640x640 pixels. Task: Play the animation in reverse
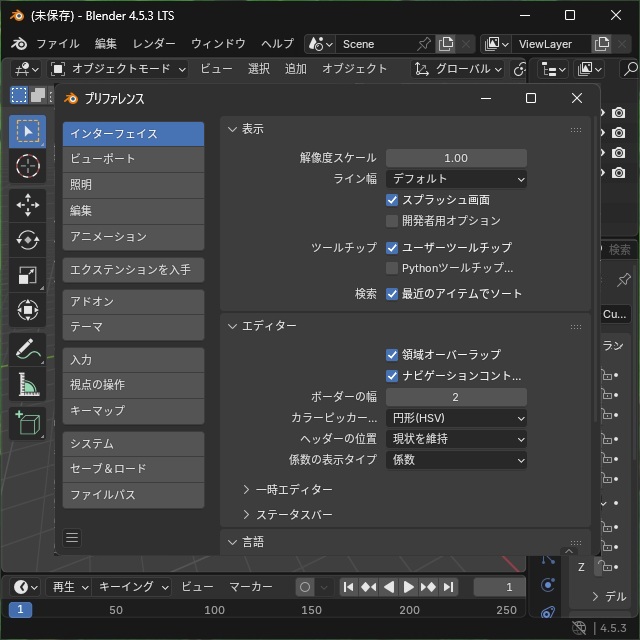point(389,587)
